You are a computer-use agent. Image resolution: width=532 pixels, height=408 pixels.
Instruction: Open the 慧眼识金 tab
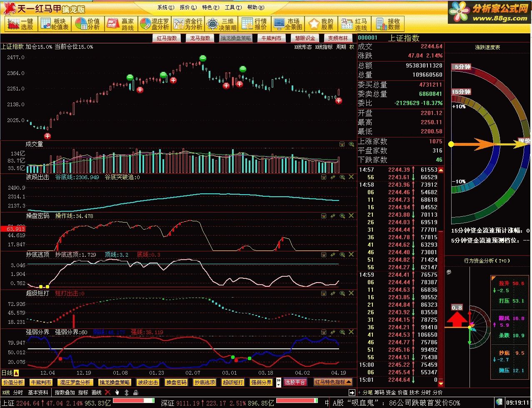click(x=305, y=38)
